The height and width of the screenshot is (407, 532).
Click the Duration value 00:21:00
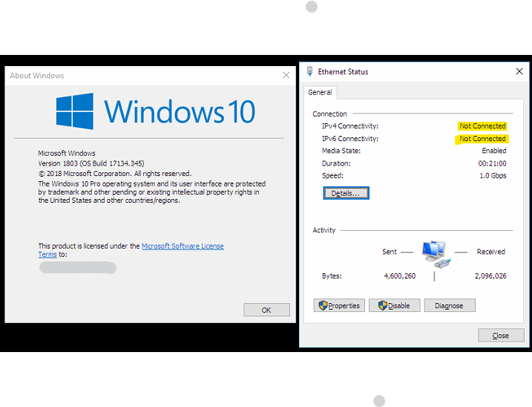(x=492, y=163)
